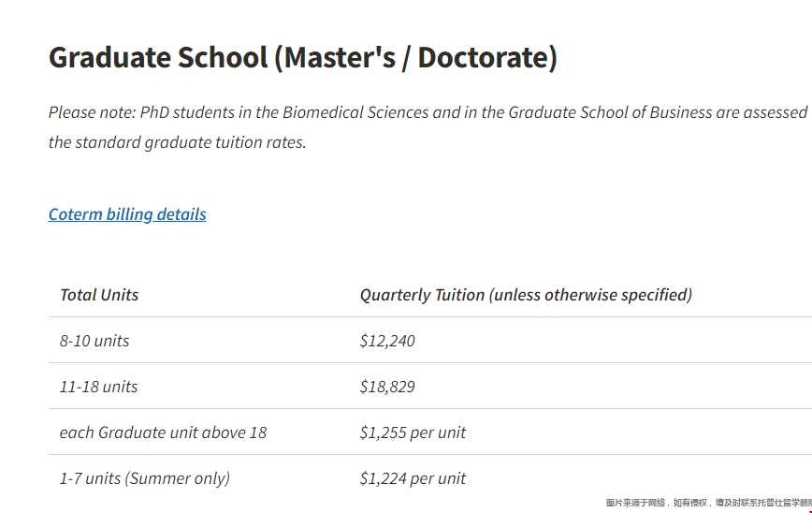The image size is (812, 513).
Task: Click the $12,240 tuition amount
Action: click(x=387, y=341)
